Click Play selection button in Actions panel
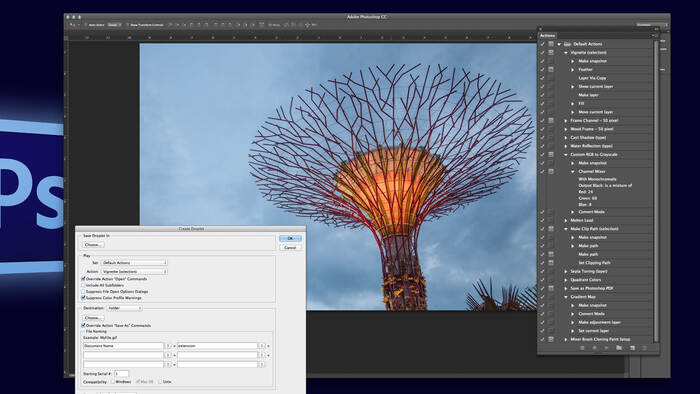The width and height of the screenshot is (700, 394). 606,348
